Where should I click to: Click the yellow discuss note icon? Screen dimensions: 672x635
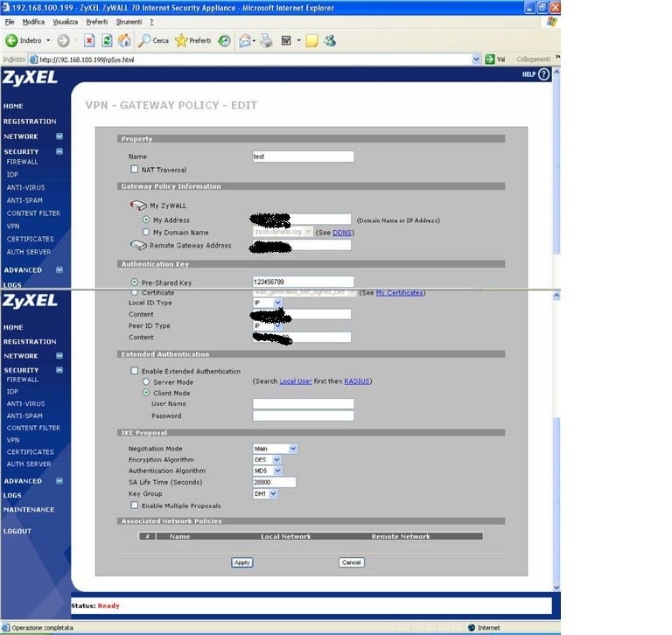point(311,41)
